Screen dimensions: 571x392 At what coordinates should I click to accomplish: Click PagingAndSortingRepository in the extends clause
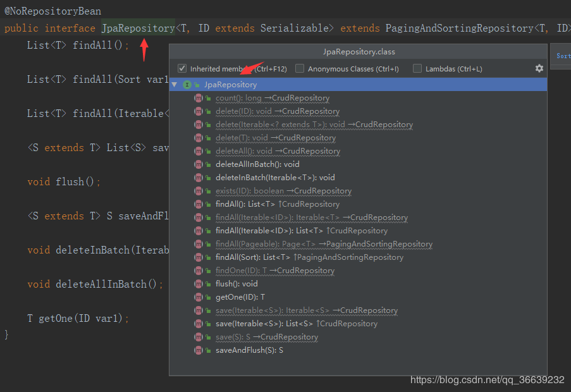459,28
